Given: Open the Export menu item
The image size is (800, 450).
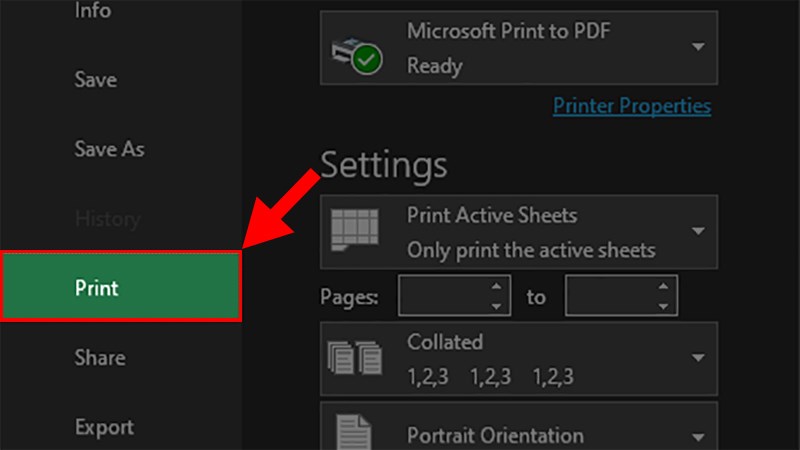Looking at the screenshot, I should pos(104,427).
